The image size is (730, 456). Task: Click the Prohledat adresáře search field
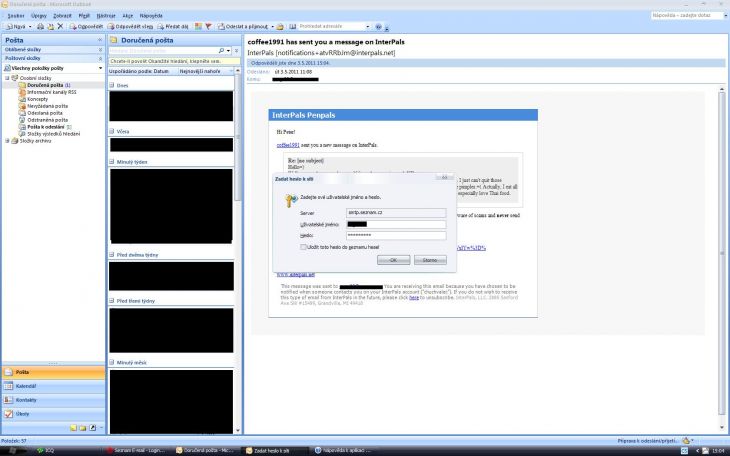tap(330, 27)
